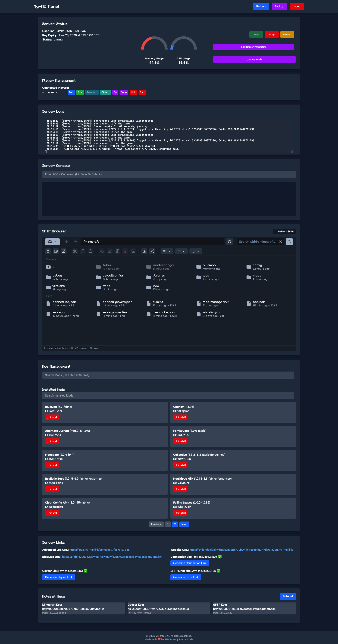This screenshot has height=644, width=338.
Task: Open the eye visibility options dropdown
Action: [x=167, y=251]
